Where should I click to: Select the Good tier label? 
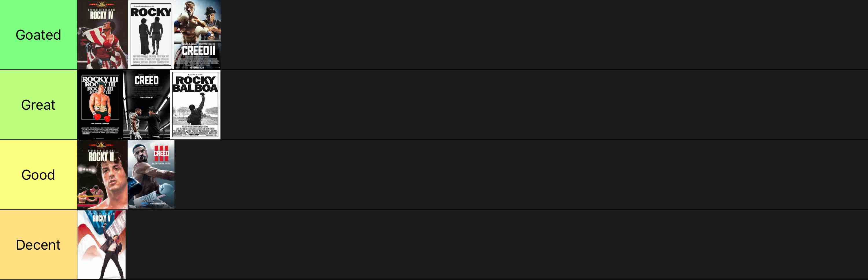38,175
